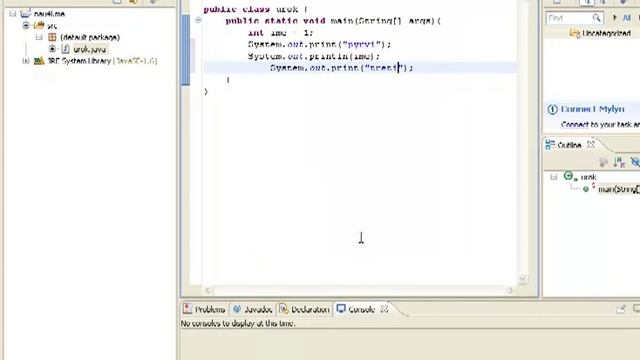Click the Sort alphabetically icon in Outline toolbar
This screenshot has width=640, height=360.
pyautogui.click(x=619, y=162)
